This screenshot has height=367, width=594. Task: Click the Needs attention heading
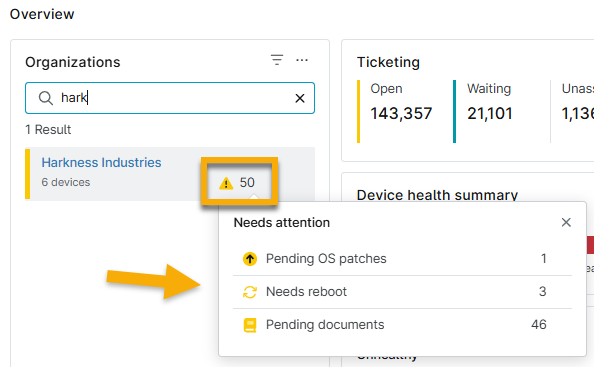[282, 223]
